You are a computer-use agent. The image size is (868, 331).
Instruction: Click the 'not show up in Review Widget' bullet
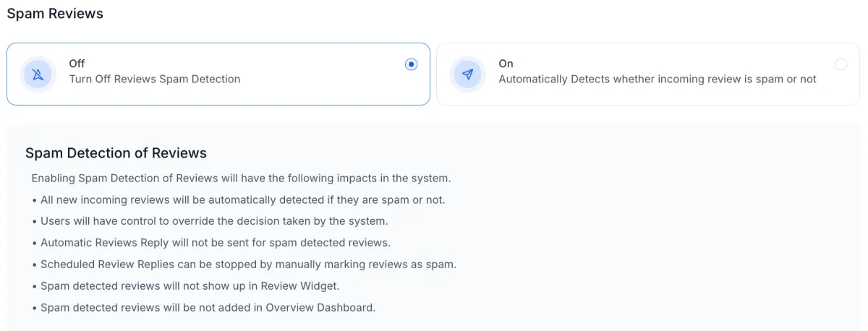tap(185, 286)
